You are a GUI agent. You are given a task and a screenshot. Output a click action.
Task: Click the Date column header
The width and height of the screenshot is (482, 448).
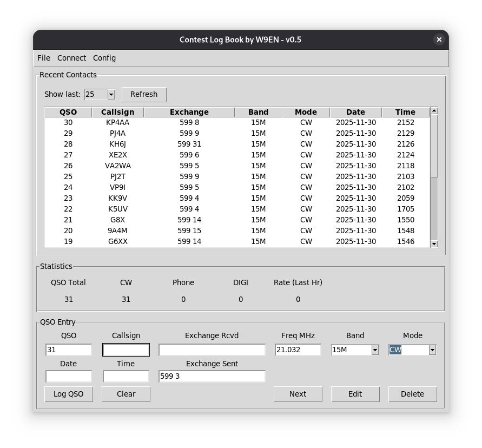(355, 112)
